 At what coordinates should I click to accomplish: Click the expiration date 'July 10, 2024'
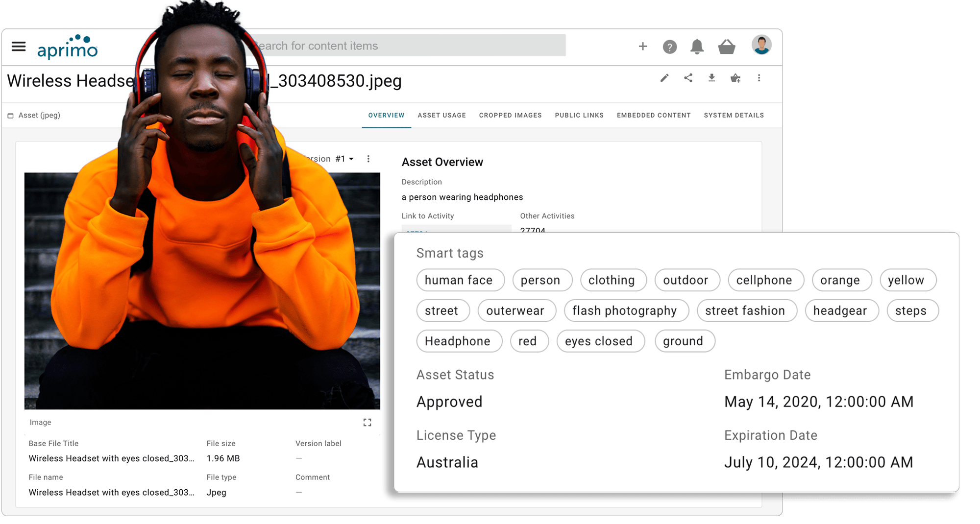tap(818, 462)
